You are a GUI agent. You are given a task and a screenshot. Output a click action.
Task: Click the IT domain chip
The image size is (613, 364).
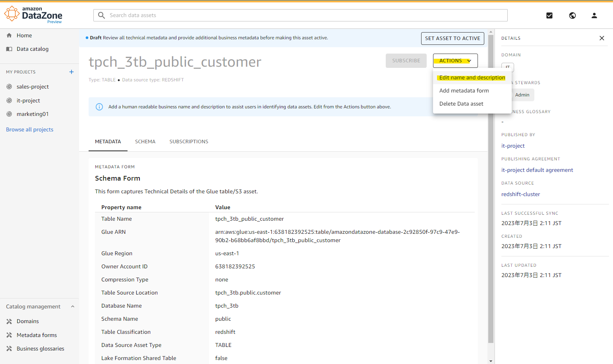click(508, 67)
